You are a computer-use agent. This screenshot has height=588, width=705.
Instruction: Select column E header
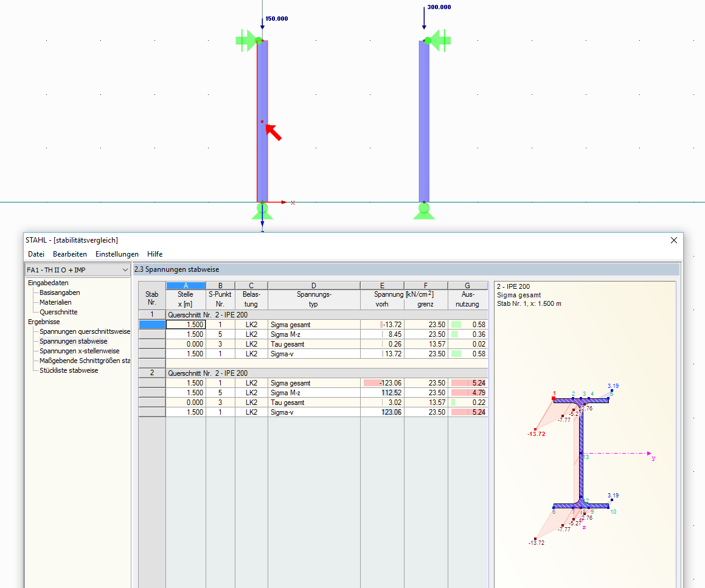click(382, 285)
